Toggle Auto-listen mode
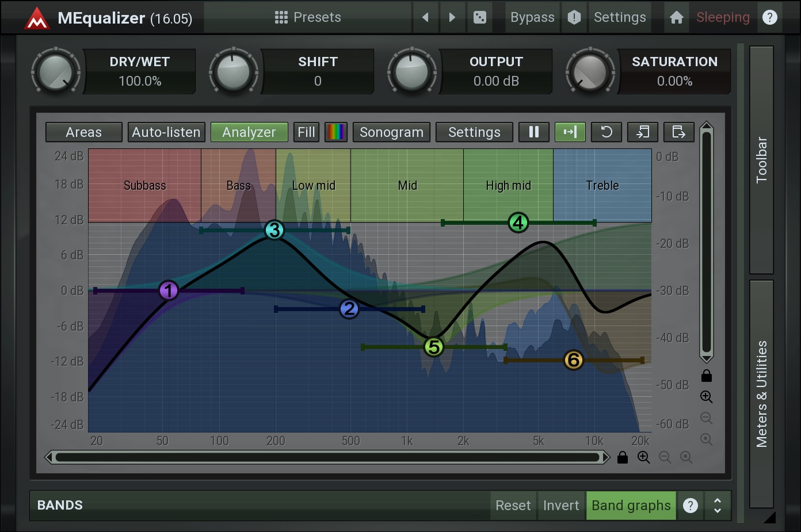Viewport: 801px width, 532px height. tap(166, 132)
